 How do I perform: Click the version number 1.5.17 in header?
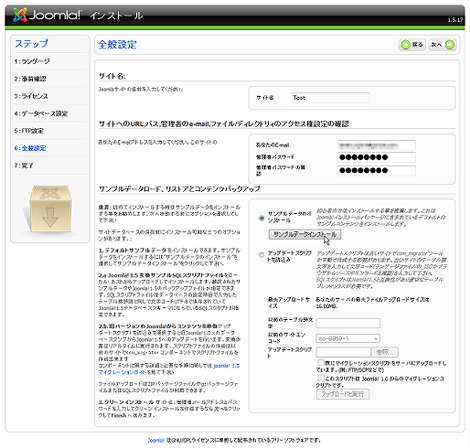pos(455,20)
